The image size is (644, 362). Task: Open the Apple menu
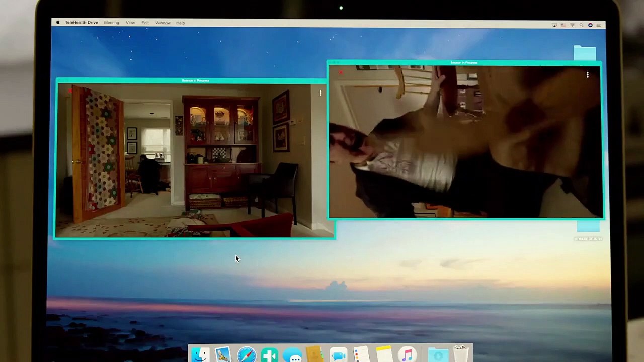pos(58,23)
